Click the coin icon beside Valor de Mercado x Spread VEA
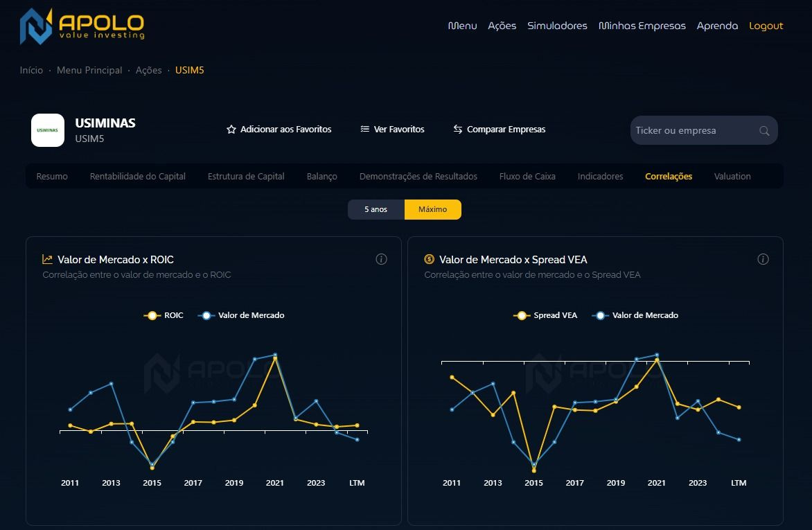 click(x=429, y=259)
